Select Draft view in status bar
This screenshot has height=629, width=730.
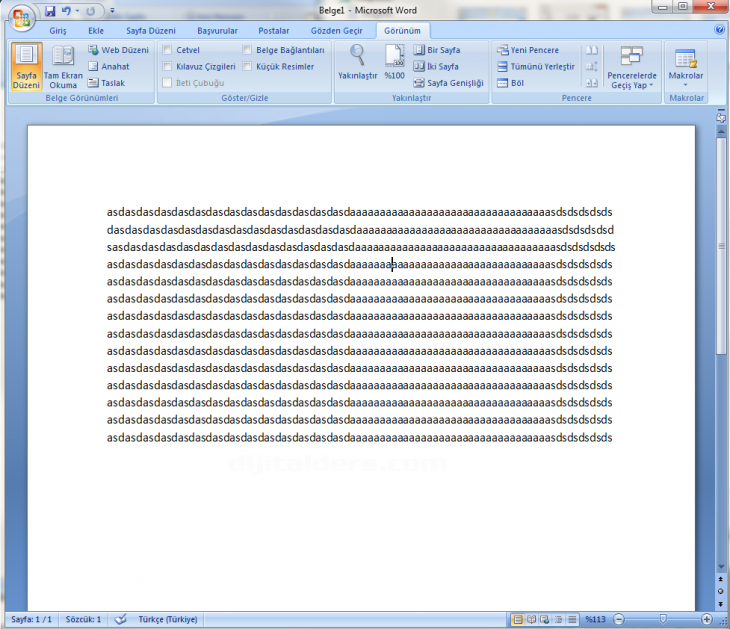pyautogui.click(x=572, y=619)
